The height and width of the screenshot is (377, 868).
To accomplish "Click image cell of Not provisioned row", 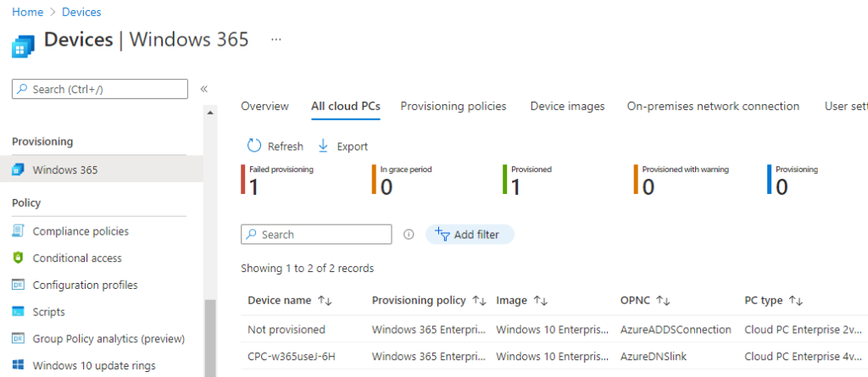I will point(553,330).
